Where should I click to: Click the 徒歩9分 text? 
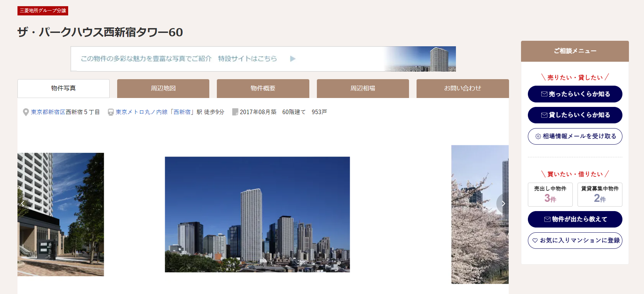[x=214, y=112]
